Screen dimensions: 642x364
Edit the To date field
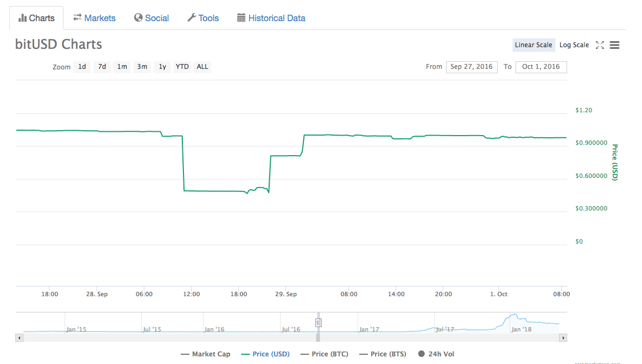coord(541,67)
